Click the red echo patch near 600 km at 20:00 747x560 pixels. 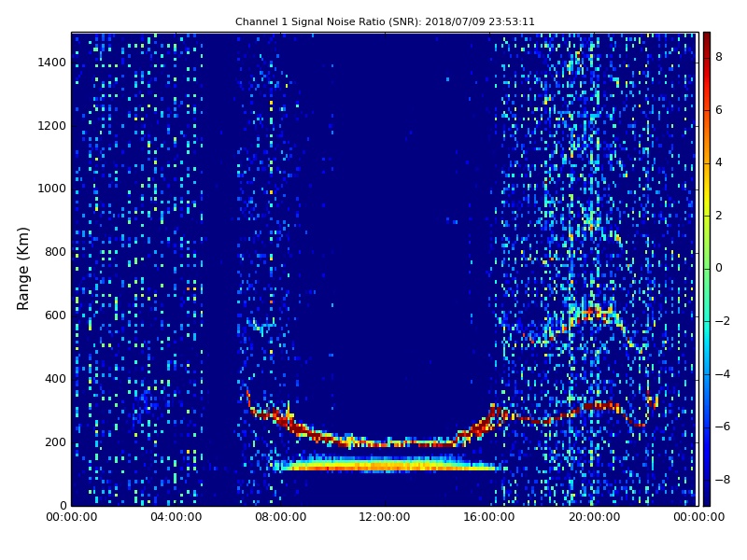click(x=594, y=314)
